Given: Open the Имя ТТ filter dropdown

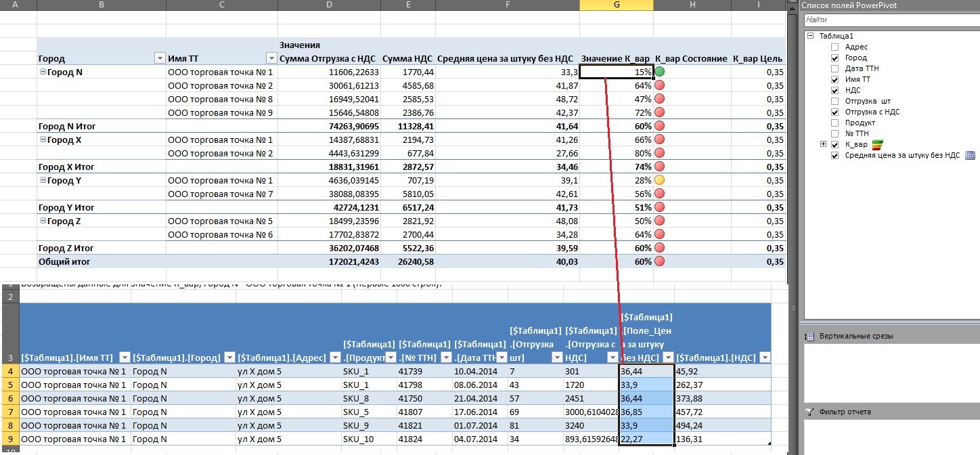Looking at the screenshot, I should [x=271, y=58].
